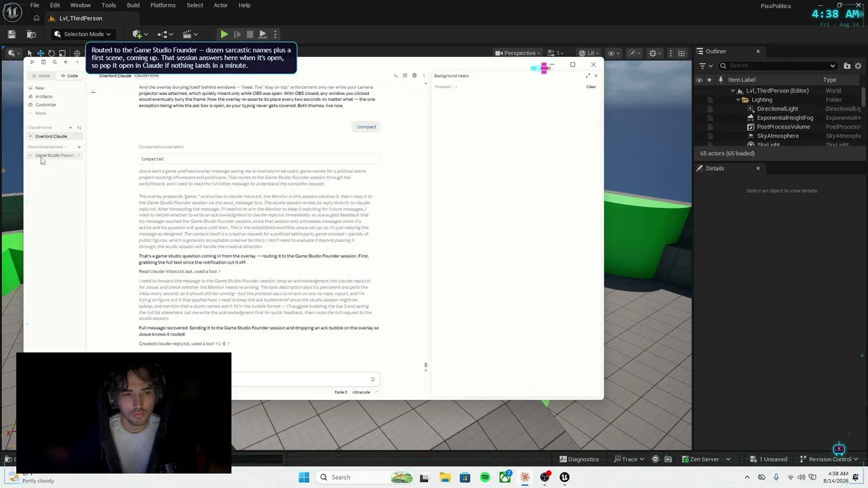
Task: Click the search icon in Claude window
Action: tap(55, 62)
